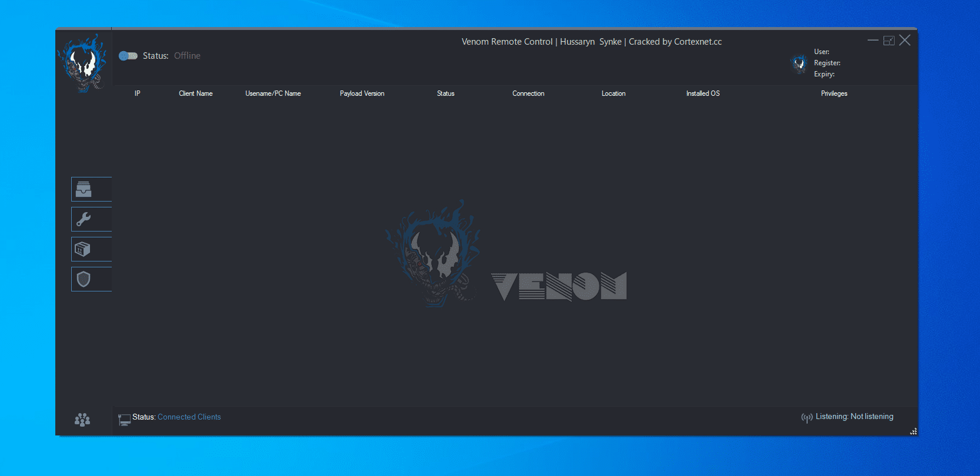The width and height of the screenshot is (980, 476).
Task: Sort by Installed OS column header
Action: [703, 93]
